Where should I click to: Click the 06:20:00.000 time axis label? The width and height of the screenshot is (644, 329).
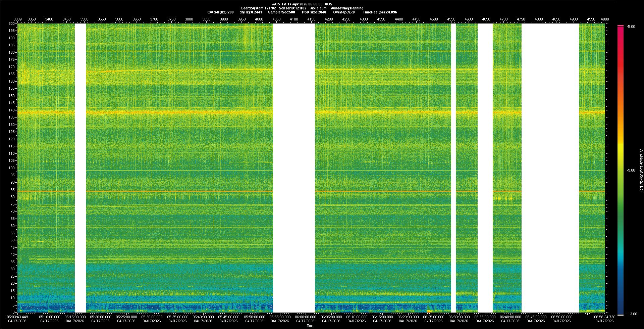tap(408, 317)
